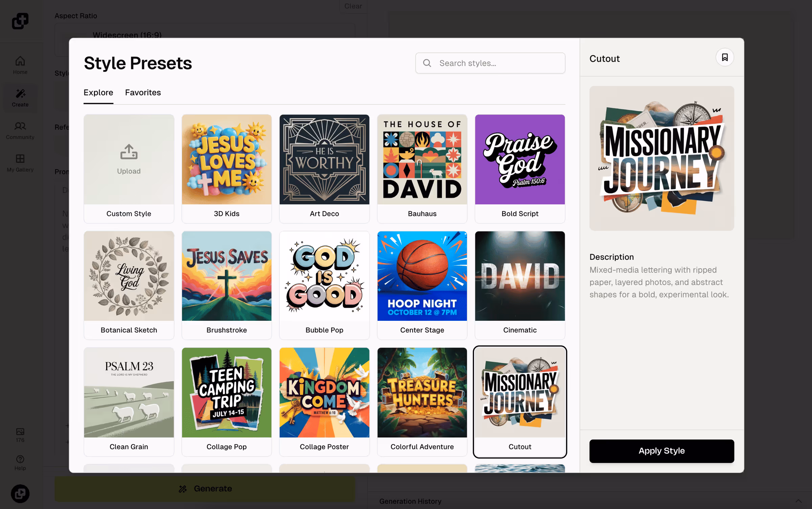Click the image credits icon showing 176
812x509 pixels.
[20, 431]
